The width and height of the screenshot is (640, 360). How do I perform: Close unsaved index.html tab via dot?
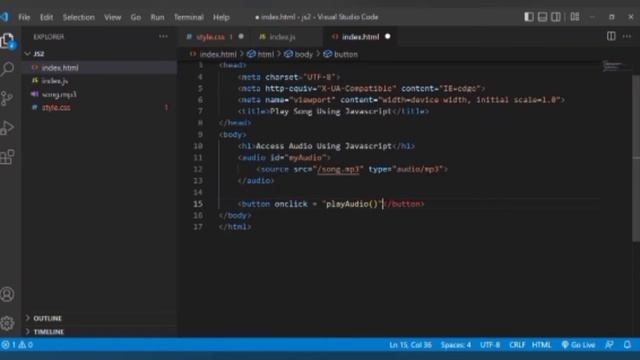point(387,36)
